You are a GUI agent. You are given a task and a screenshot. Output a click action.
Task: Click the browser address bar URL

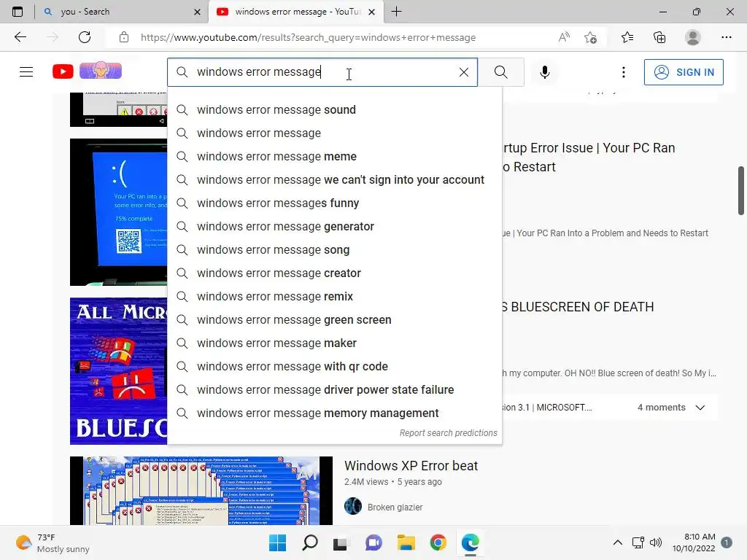coord(308,37)
